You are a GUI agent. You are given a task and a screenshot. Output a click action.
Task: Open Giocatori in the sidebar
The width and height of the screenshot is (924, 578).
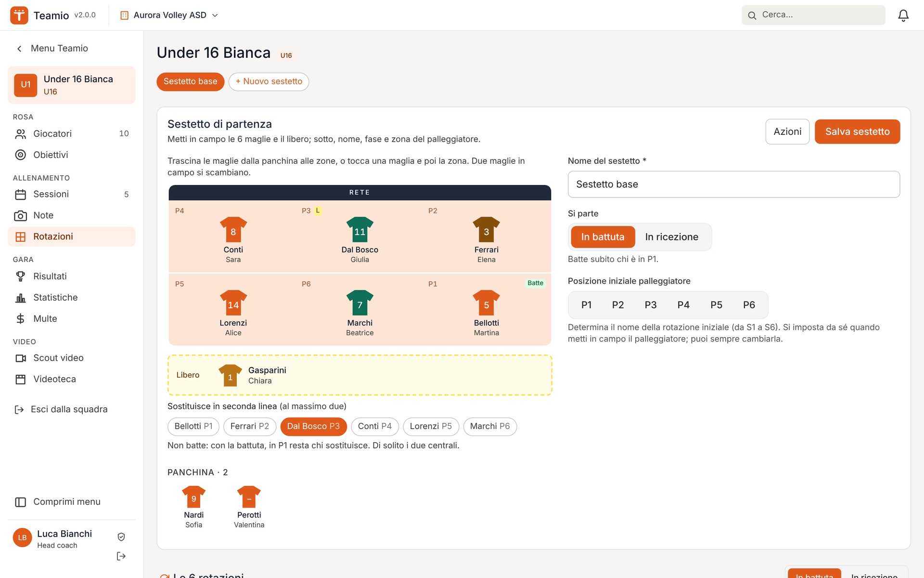click(x=71, y=134)
